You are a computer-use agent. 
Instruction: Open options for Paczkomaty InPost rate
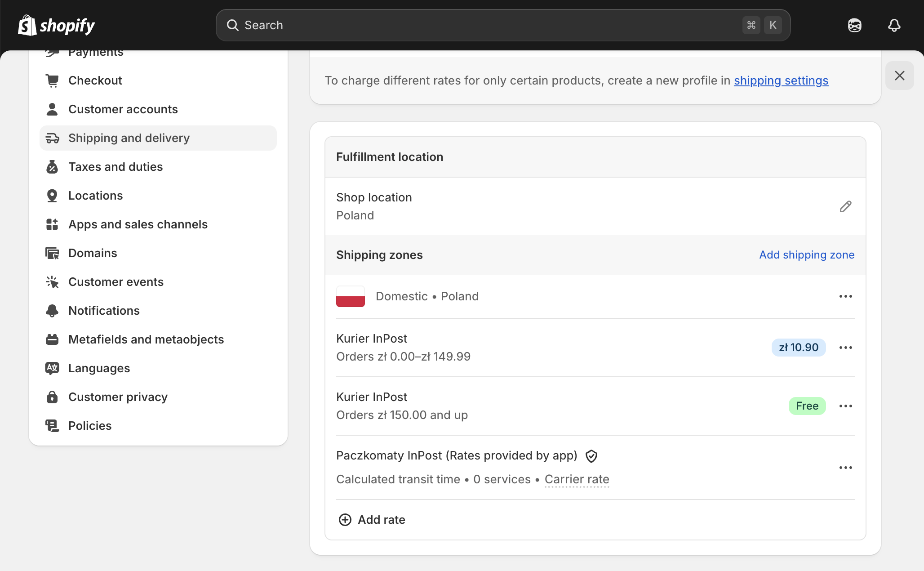[845, 468]
